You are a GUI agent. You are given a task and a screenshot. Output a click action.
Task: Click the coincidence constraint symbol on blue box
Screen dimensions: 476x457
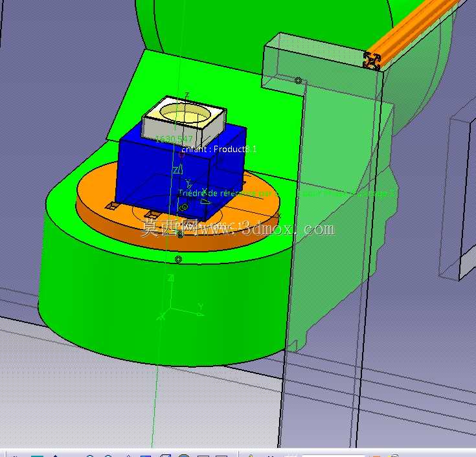click(183, 207)
